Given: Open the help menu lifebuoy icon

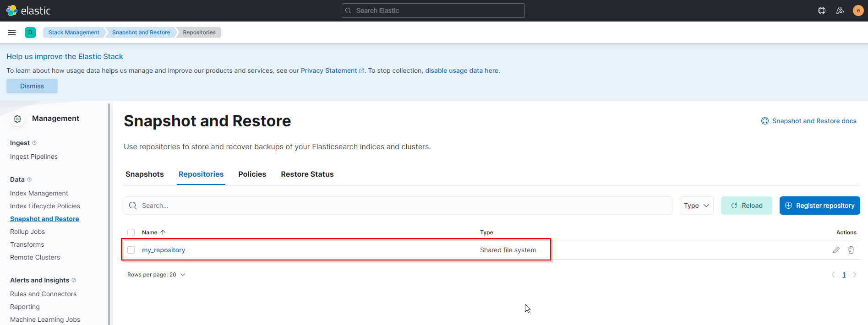Looking at the screenshot, I should [x=822, y=11].
